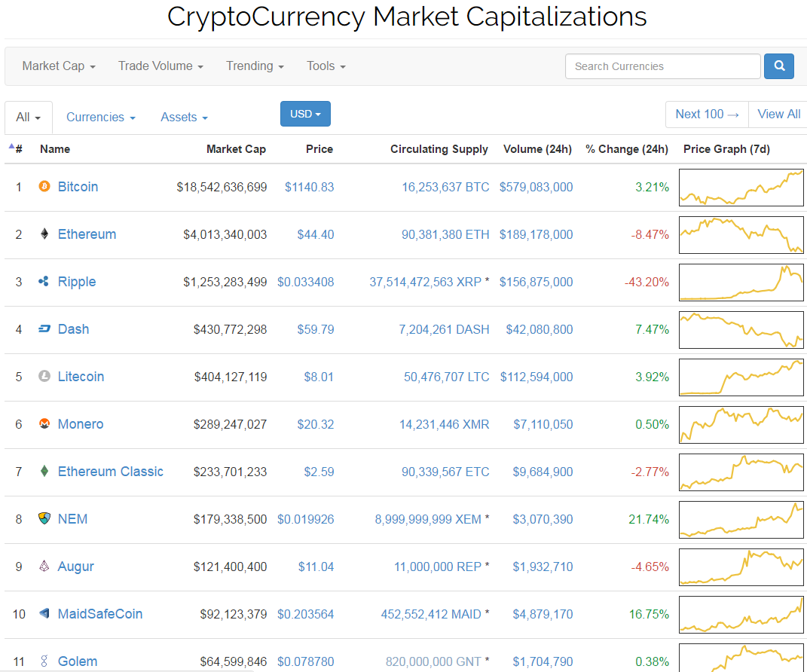Click the View All button

(778, 115)
